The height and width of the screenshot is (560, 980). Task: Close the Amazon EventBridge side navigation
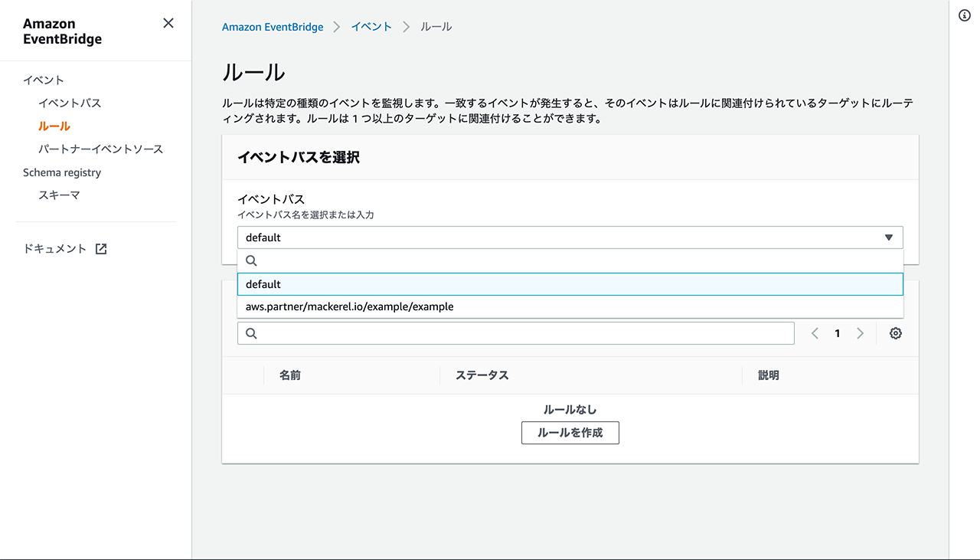click(x=168, y=24)
